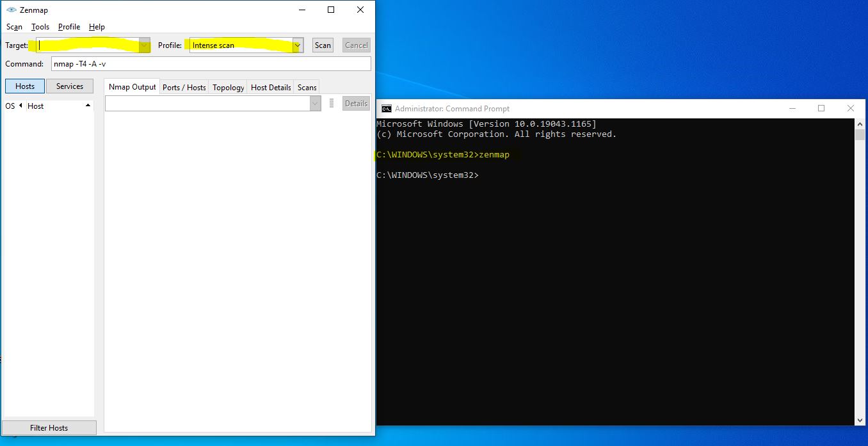Switch to the Ports / Hosts tab
The image size is (868, 446).
click(184, 87)
